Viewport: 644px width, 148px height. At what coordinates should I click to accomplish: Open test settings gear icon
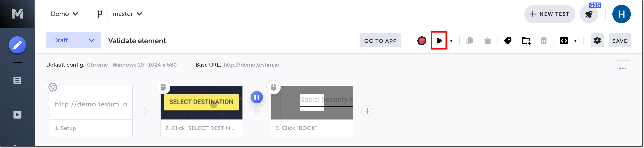597,40
